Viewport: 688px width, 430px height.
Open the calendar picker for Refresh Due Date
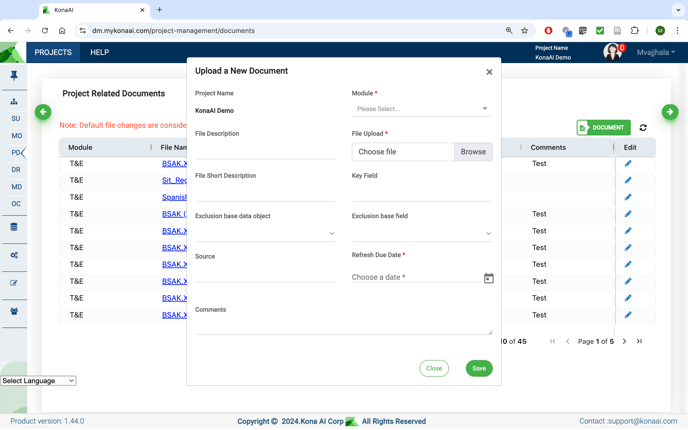(488, 278)
